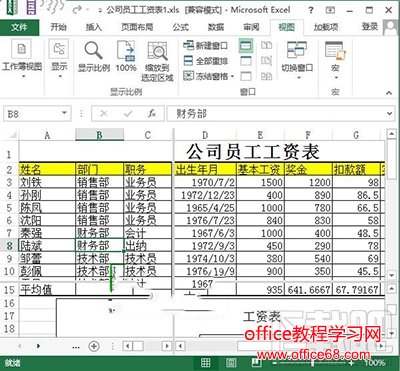Click in the formula bar showing 财务部
Screen dimensions: 400x371
[280, 114]
